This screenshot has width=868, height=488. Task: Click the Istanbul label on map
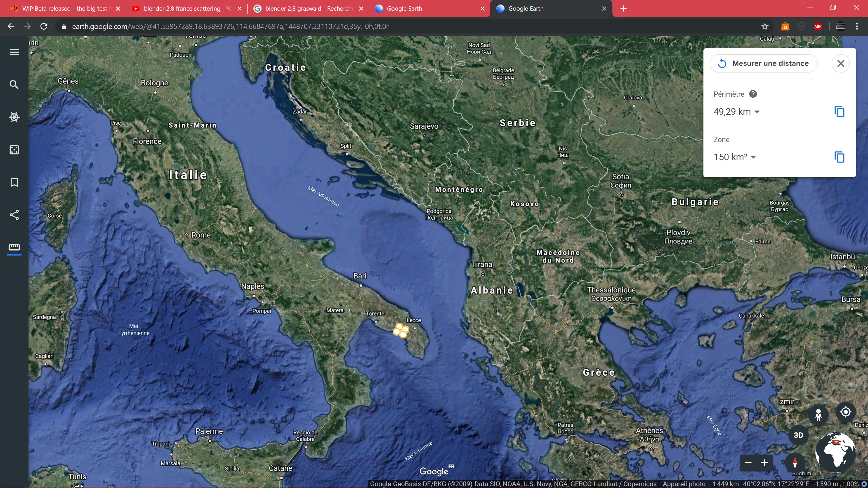point(843,257)
